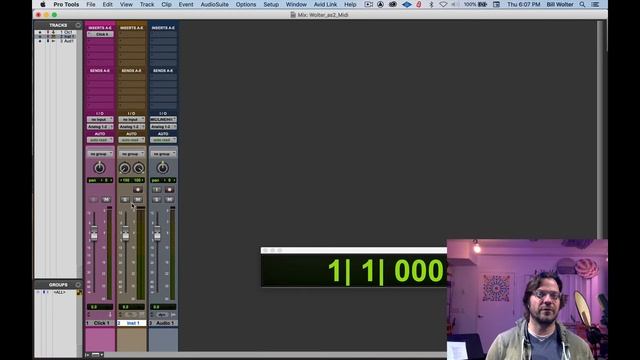Click Inst 1 left pan knob

[124, 168]
